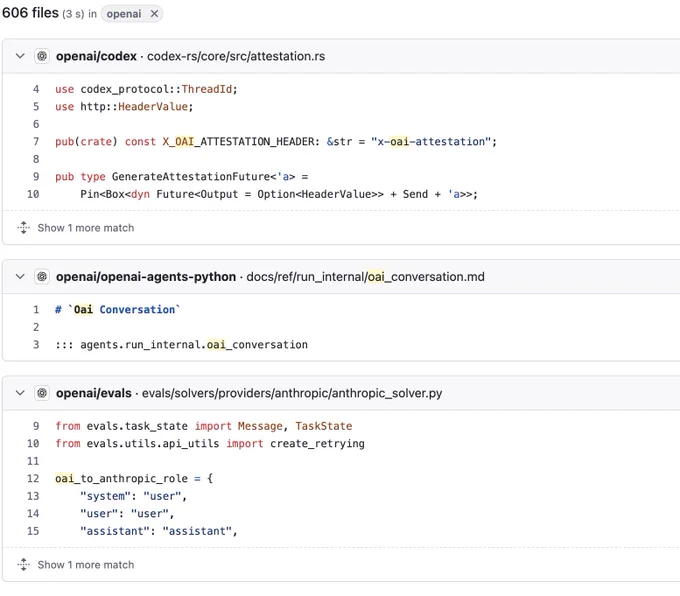Show 1 more match in attestation.rs

[x=86, y=228]
